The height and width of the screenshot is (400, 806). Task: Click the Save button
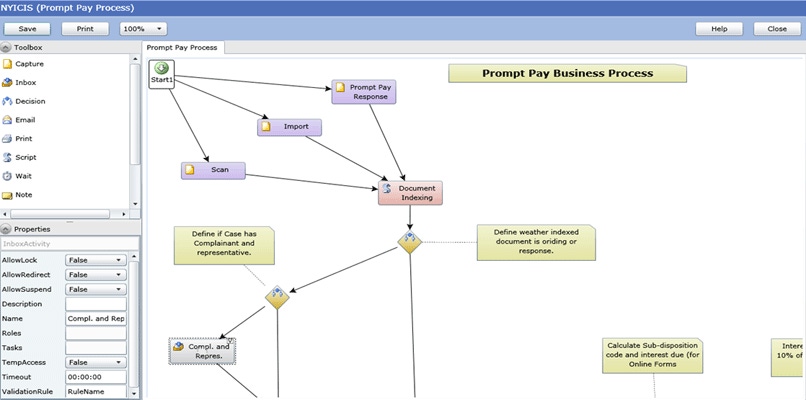[27, 29]
